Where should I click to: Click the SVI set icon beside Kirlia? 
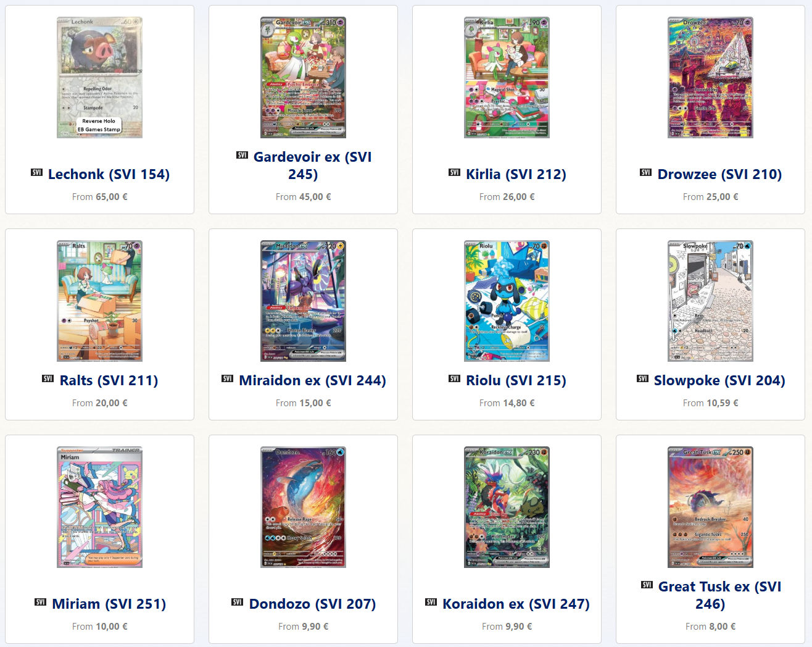(454, 172)
